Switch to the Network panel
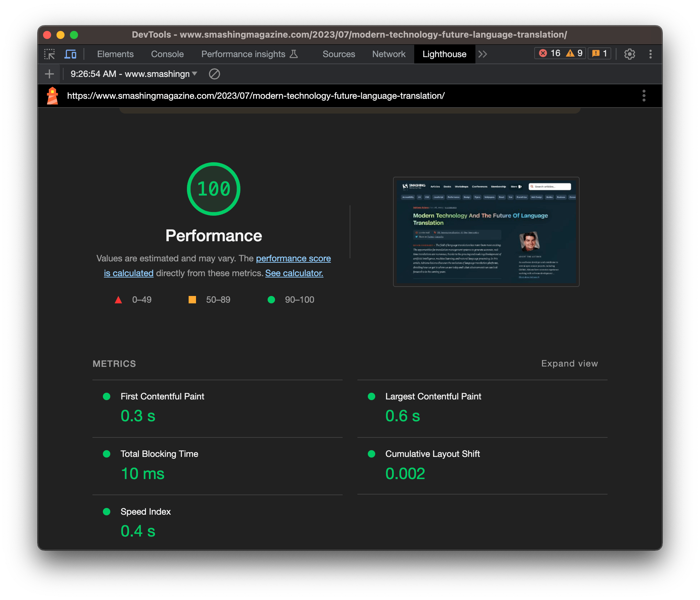 click(x=389, y=54)
